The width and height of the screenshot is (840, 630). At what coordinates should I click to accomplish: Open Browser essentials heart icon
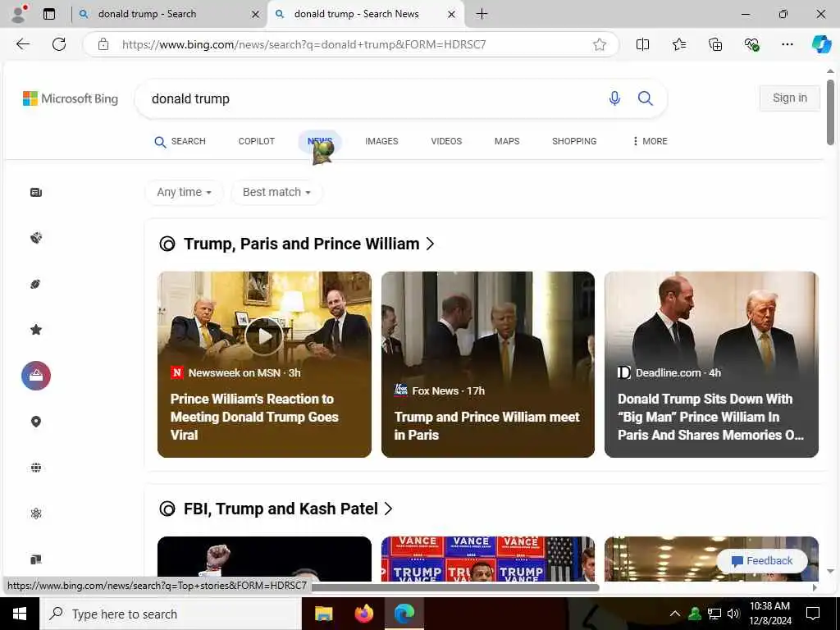[751, 44]
